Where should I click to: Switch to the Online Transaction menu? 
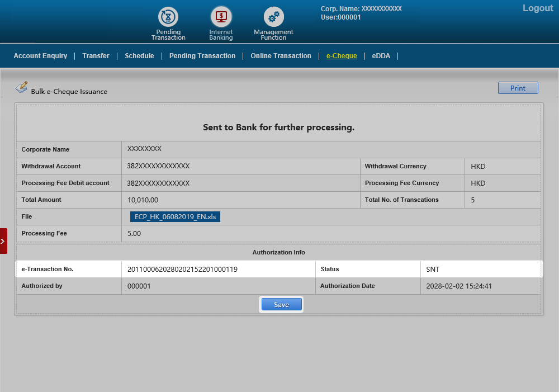tap(281, 56)
